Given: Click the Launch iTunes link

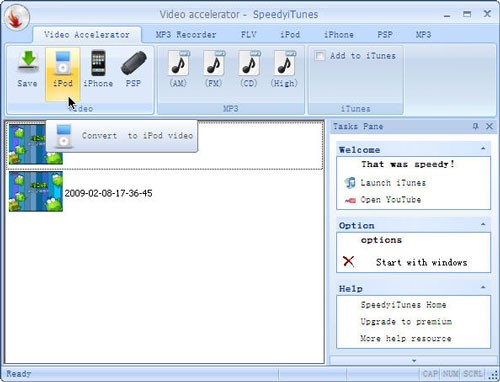Looking at the screenshot, I should [x=393, y=183].
